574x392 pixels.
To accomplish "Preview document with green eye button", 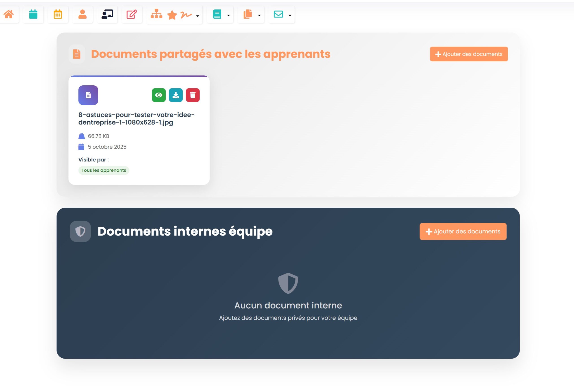I will coord(159,95).
